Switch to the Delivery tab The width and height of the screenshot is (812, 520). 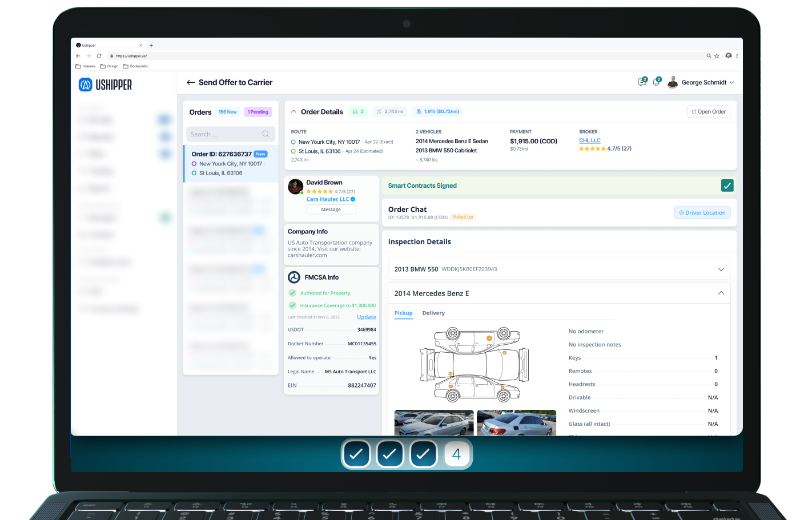coord(433,313)
